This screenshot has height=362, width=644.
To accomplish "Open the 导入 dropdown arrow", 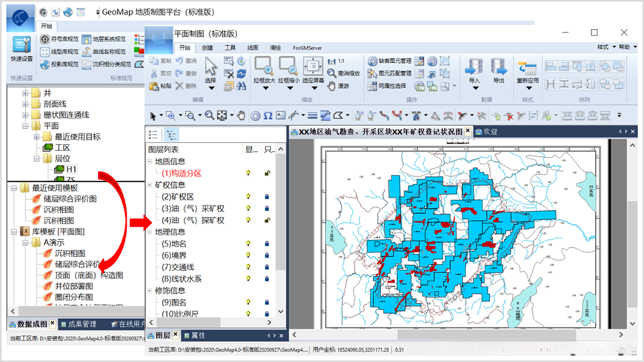I will point(475,88).
